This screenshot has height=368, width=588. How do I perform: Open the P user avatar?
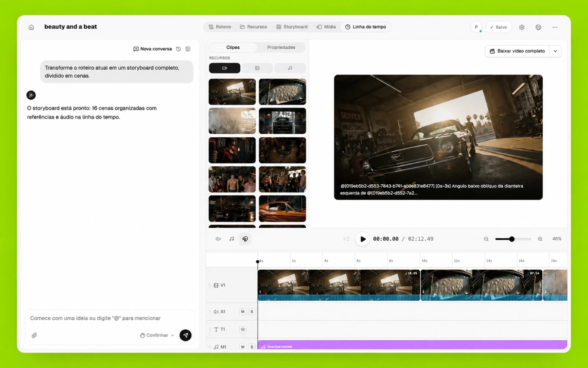pos(476,27)
